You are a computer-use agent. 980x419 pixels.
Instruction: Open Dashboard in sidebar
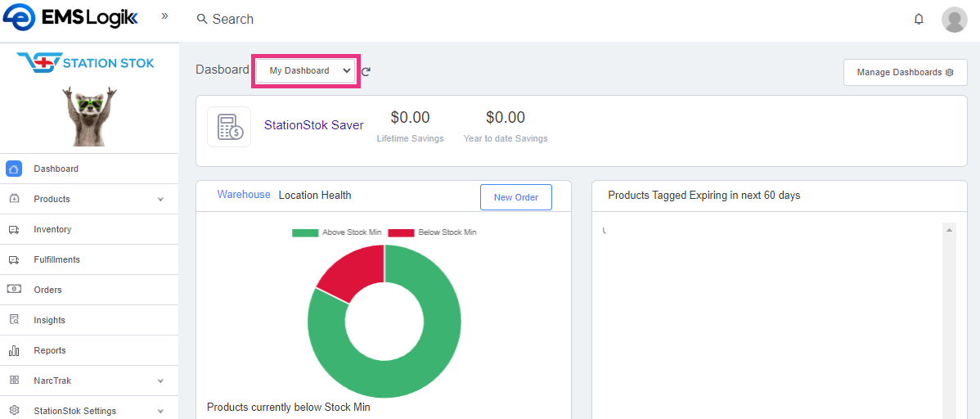pos(89,169)
